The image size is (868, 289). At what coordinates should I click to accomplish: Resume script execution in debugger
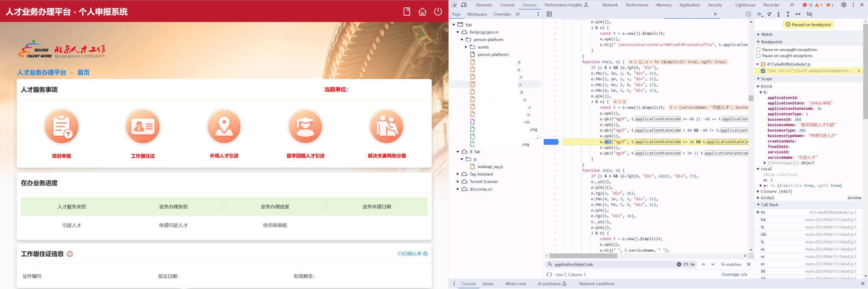coord(759,14)
